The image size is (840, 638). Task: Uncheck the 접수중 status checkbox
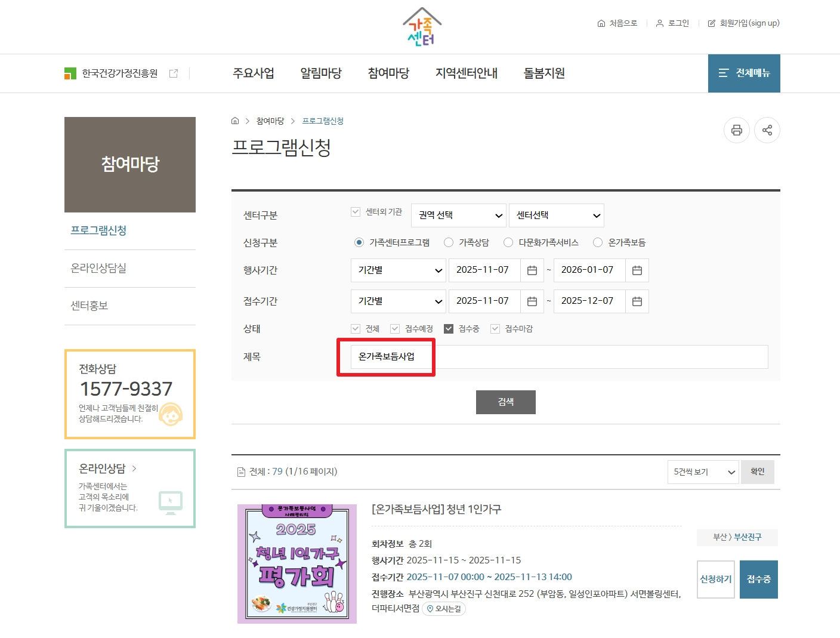tap(449, 328)
